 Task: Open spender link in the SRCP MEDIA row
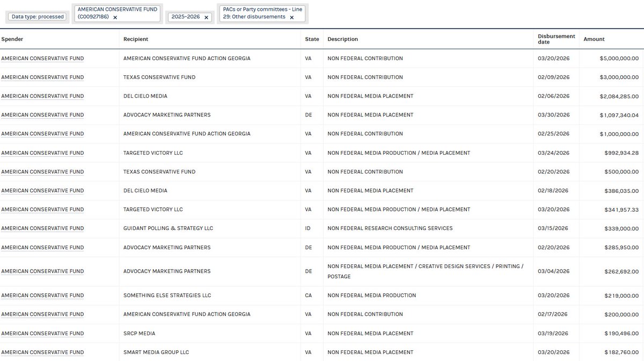tap(42, 333)
